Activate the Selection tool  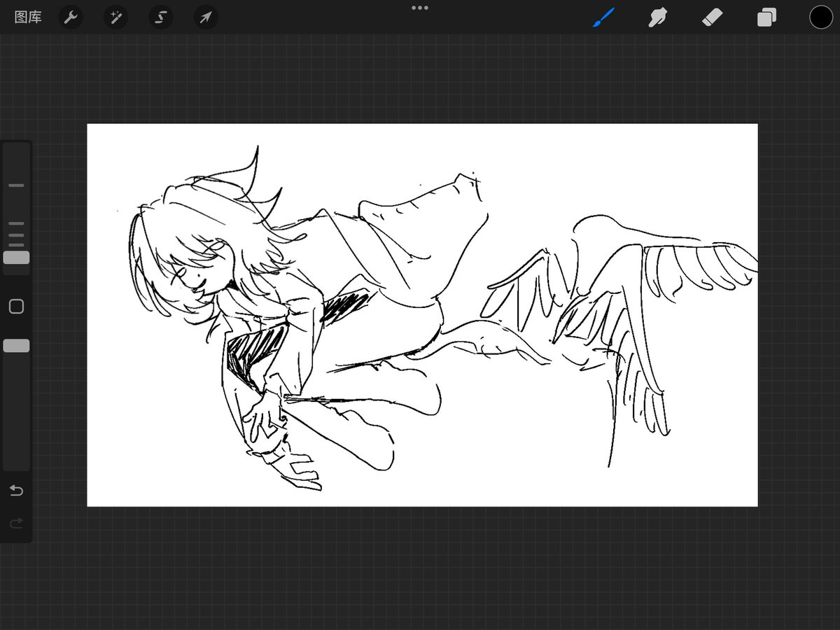pos(161,17)
